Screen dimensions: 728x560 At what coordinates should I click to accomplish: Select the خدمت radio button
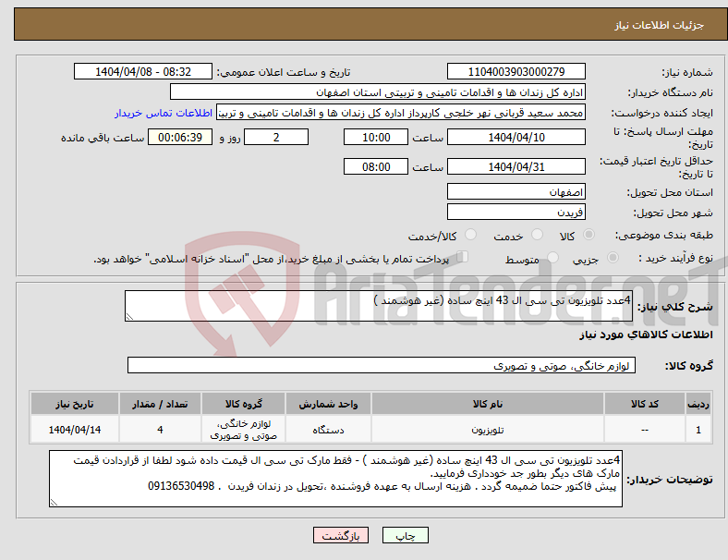point(537,235)
